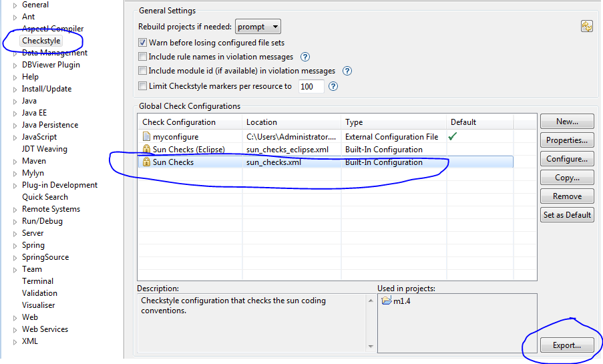Image resolution: width=603 pixels, height=364 pixels.
Task: Expand the Run/Debug node
Action: tap(15, 222)
